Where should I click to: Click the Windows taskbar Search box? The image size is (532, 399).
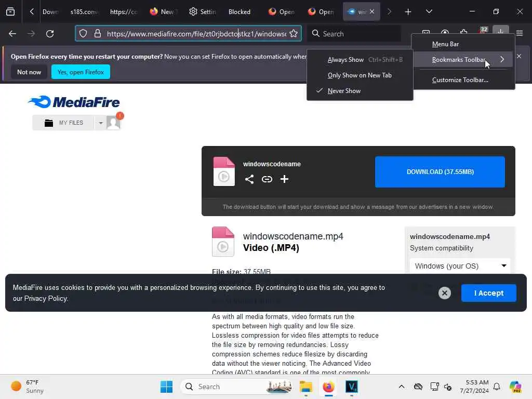[x=237, y=387]
